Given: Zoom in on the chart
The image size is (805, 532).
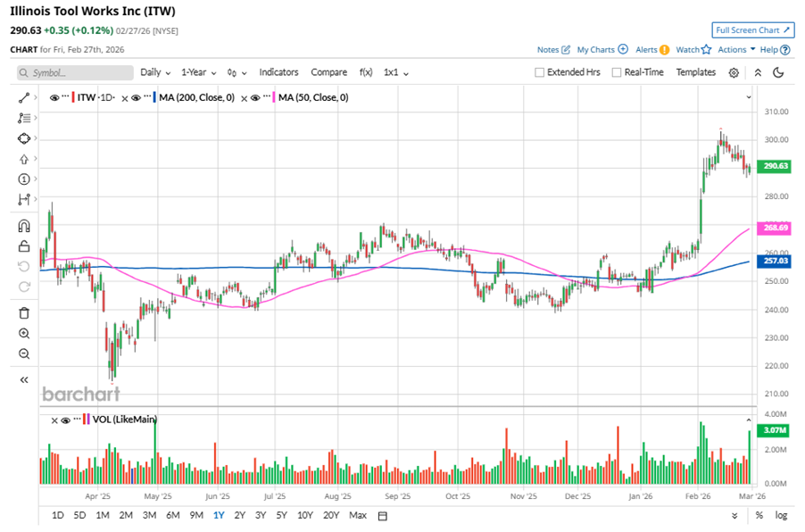Looking at the screenshot, I should point(24,333).
